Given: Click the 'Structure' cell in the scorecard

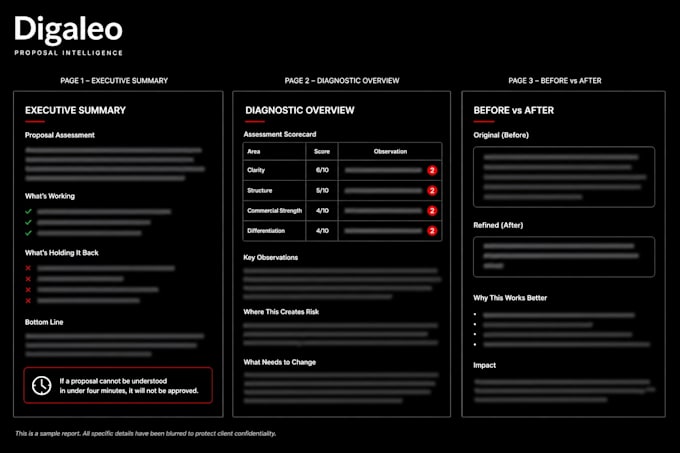Looking at the screenshot, I should click(x=260, y=190).
